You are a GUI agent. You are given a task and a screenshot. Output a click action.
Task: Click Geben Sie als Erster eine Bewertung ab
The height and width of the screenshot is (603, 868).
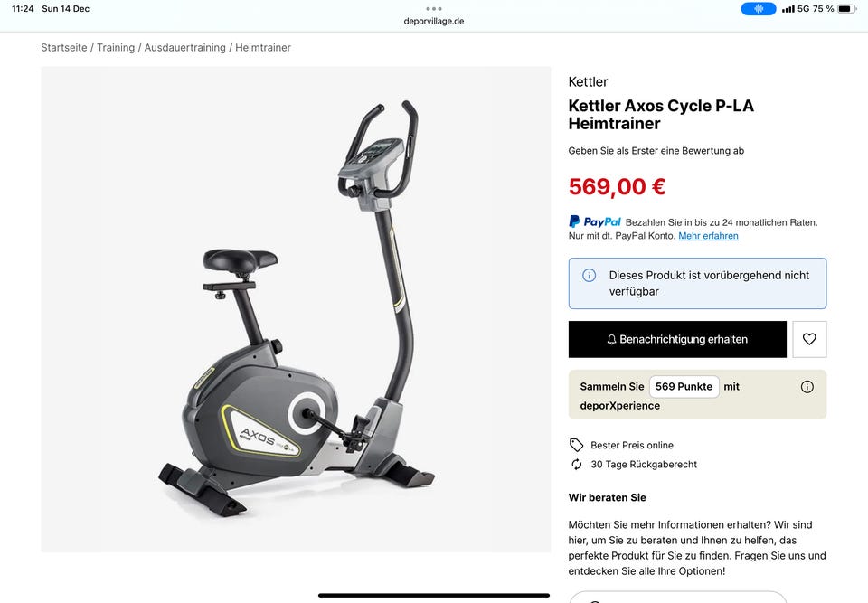656,151
